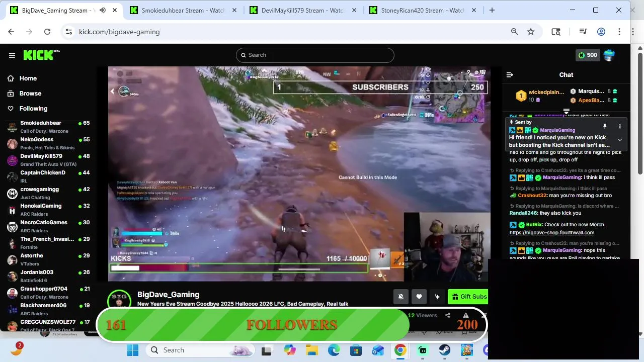Open File Explorer from taskbar
Viewport: 644px width, 362px height.
pyautogui.click(x=312, y=350)
